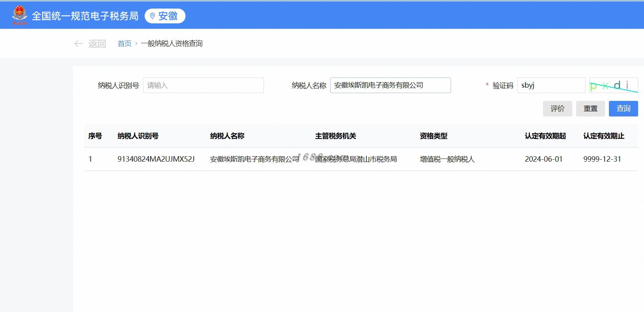
Task: Click the location pin icon beside 安徽
Action: click(x=152, y=16)
